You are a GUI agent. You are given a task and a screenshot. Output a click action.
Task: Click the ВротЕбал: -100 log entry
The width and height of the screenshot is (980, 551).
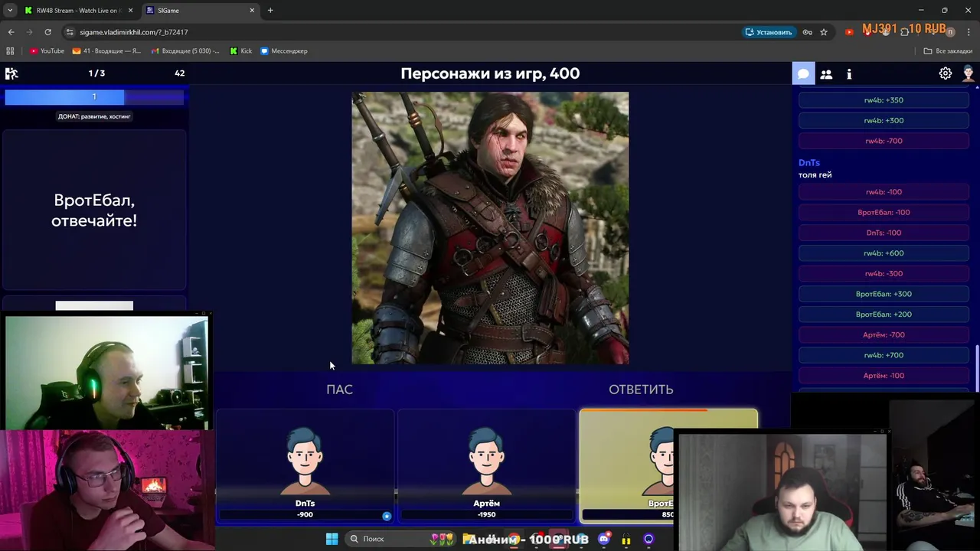tap(884, 213)
